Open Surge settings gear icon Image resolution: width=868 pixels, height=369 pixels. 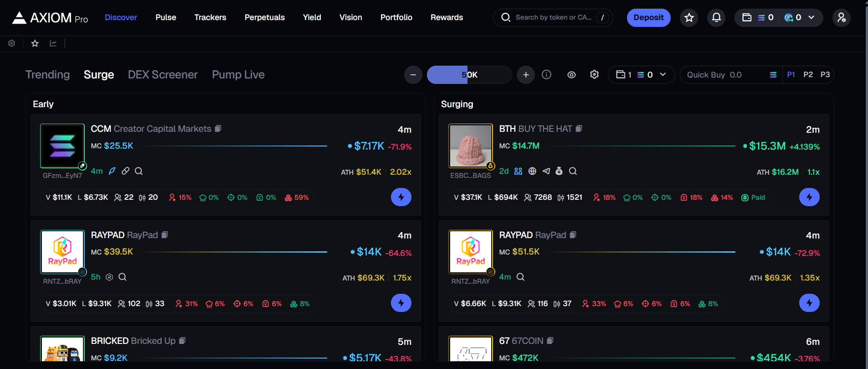point(594,75)
